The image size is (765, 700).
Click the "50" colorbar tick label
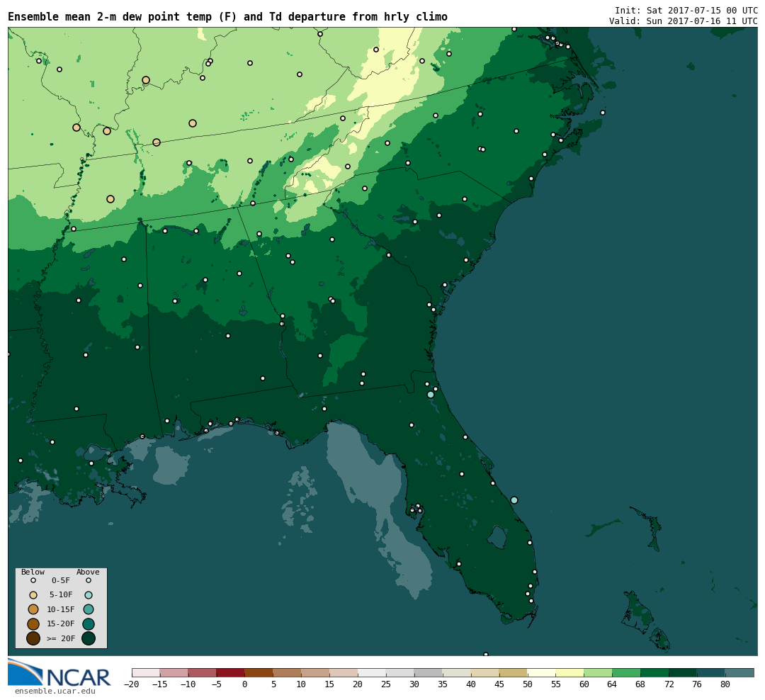click(528, 684)
